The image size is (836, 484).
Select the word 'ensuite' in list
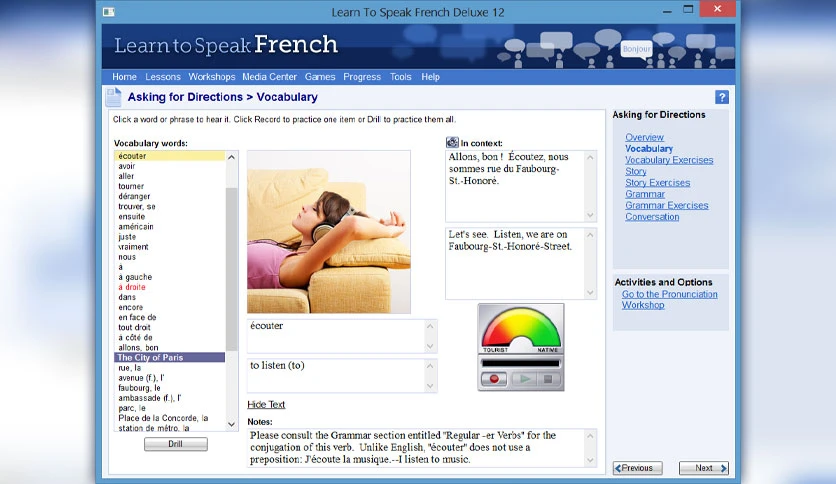pos(170,216)
